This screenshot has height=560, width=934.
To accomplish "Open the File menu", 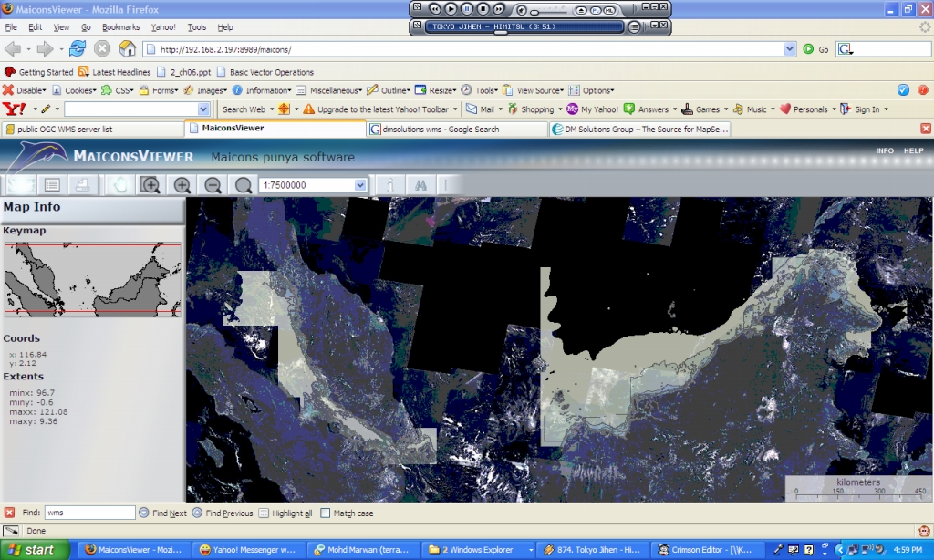I will [x=11, y=26].
